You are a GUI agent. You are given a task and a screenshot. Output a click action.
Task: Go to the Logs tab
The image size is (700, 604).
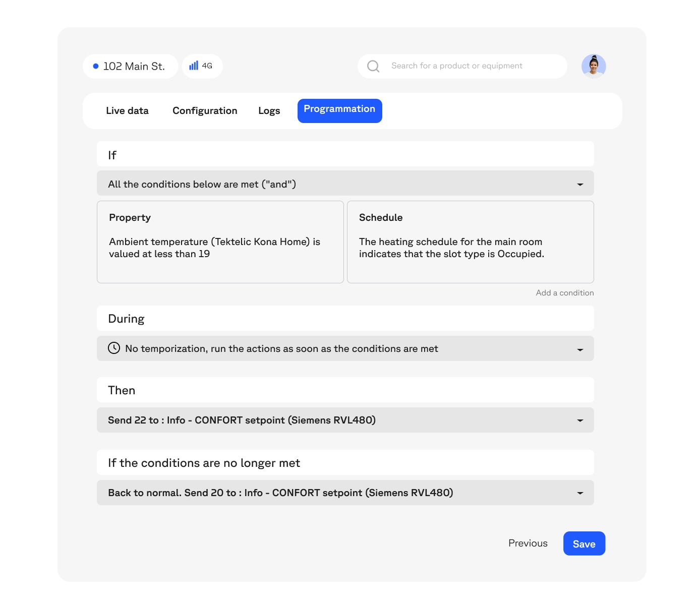coord(269,111)
